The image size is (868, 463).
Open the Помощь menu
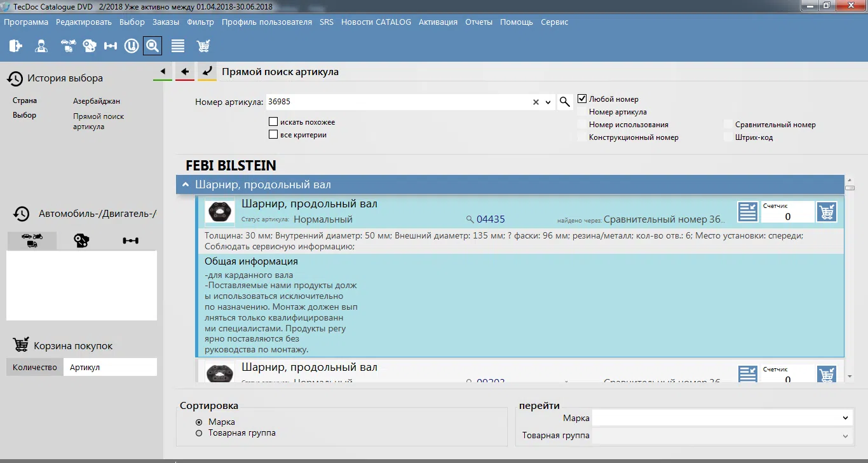click(517, 22)
